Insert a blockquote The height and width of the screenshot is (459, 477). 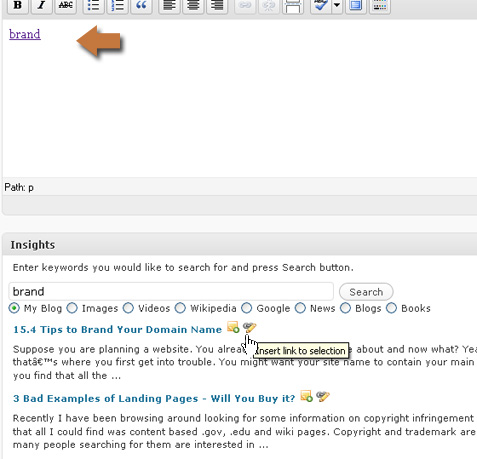click(141, 6)
